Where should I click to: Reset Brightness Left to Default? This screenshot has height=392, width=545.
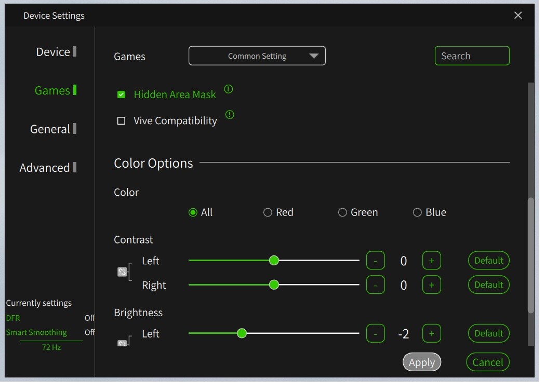click(489, 333)
